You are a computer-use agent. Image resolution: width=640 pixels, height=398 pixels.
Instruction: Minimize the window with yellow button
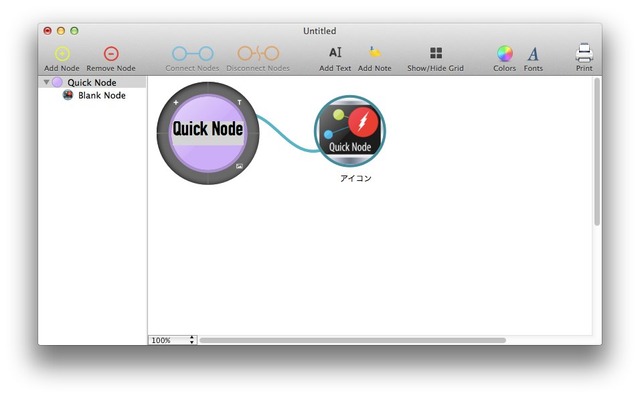[61, 31]
